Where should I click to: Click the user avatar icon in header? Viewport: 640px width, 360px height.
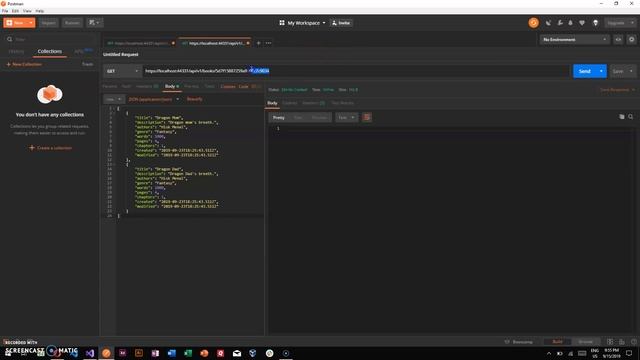coord(595,23)
